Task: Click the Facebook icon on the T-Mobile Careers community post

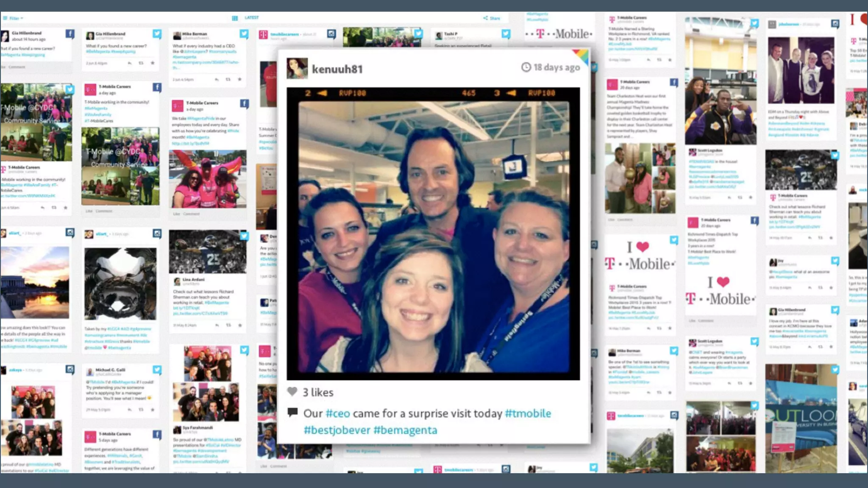Action: [157, 88]
